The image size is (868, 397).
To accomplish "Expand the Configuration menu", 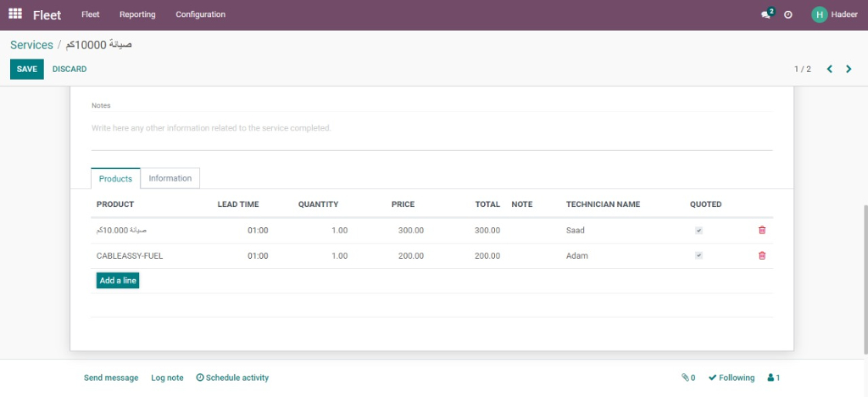I will pos(200,14).
